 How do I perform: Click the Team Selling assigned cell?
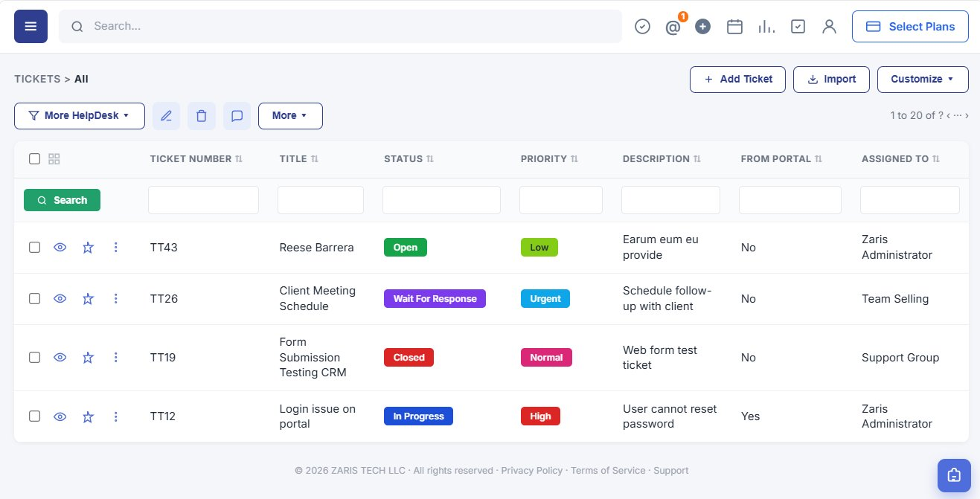tap(895, 299)
